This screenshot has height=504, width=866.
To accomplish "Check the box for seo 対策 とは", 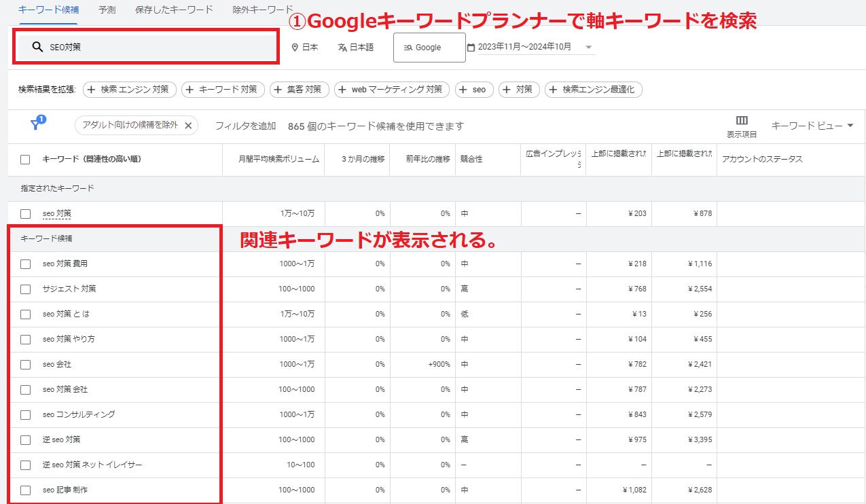I will [25, 314].
